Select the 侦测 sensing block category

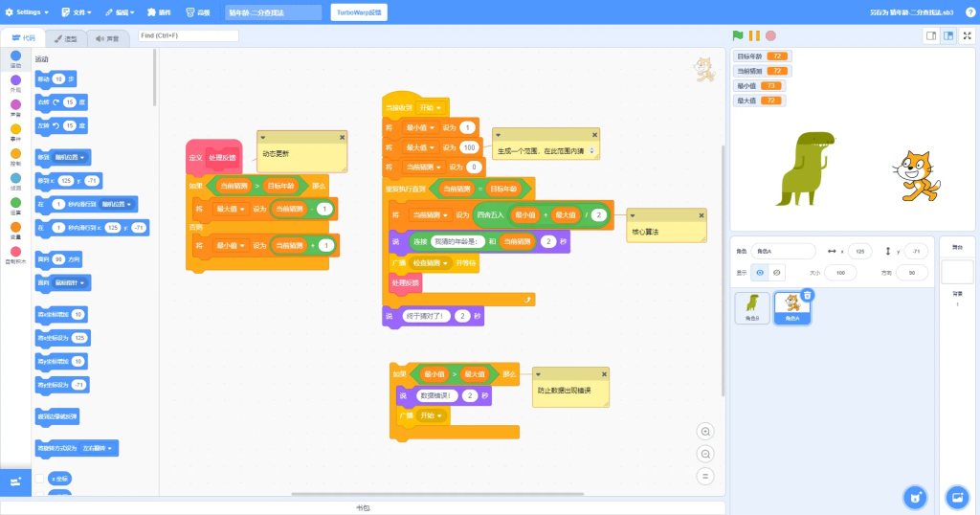(x=15, y=182)
